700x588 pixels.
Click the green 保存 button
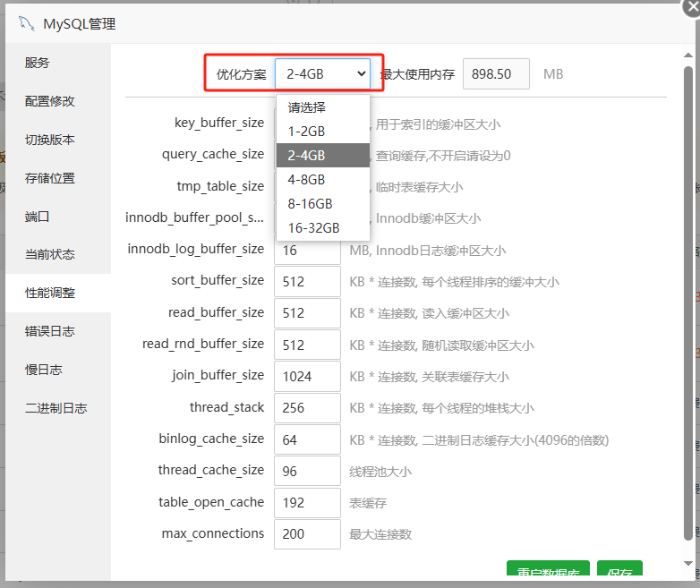pyautogui.click(x=619, y=568)
